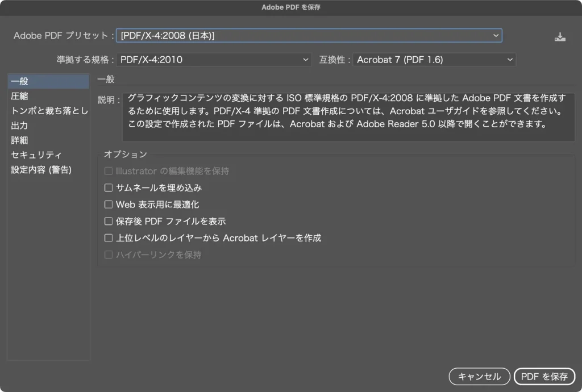Select the 出力 category
582x392 pixels.
(x=48, y=126)
